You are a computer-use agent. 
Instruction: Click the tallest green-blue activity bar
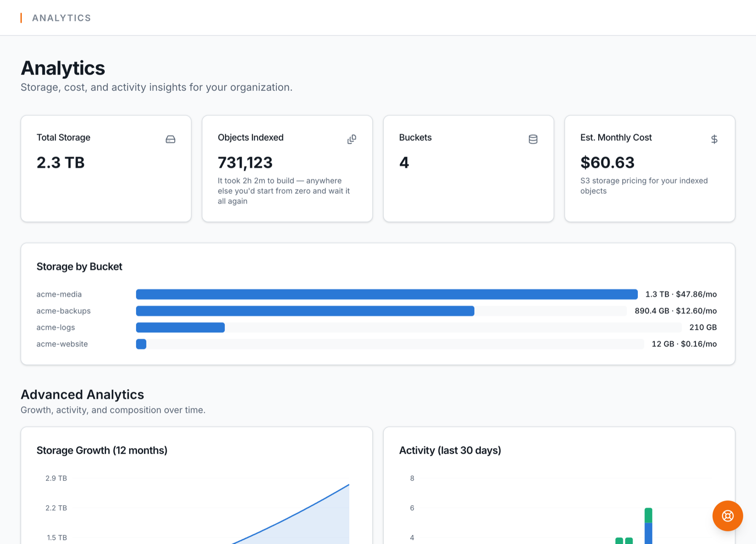pyautogui.click(x=648, y=526)
